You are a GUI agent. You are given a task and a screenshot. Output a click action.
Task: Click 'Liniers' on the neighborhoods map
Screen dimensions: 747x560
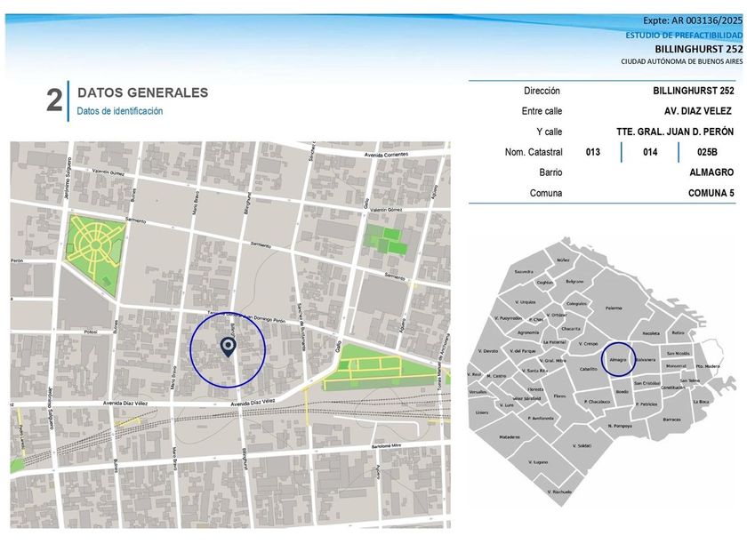click(x=482, y=412)
